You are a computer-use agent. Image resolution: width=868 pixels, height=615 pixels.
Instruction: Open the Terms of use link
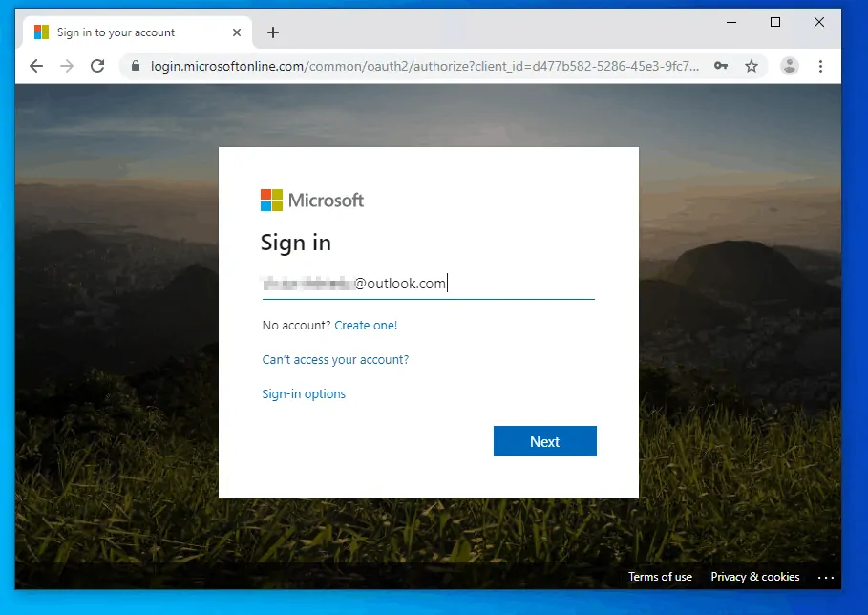(x=660, y=577)
